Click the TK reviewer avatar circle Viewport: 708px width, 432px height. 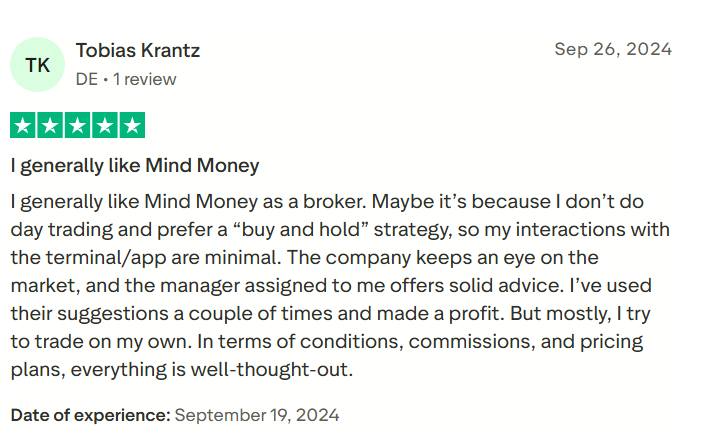pos(37,65)
